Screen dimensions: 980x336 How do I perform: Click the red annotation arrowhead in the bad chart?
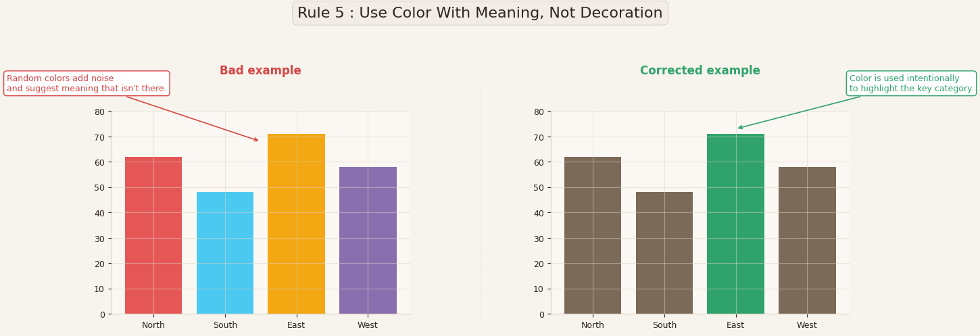coord(255,140)
